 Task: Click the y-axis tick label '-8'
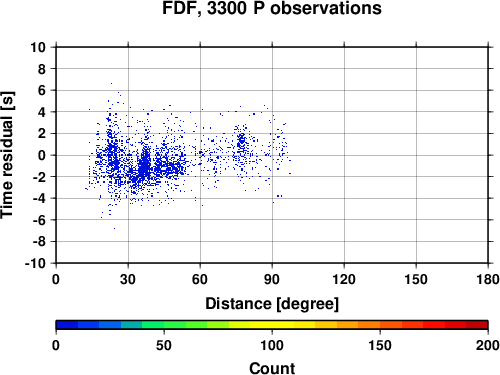[39, 242]
